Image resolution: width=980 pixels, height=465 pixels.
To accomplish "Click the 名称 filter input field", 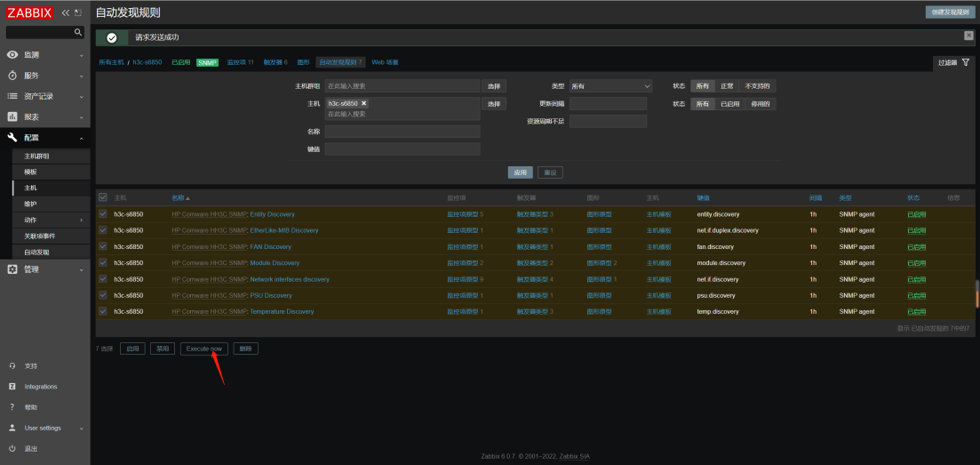I will [402, 132].
